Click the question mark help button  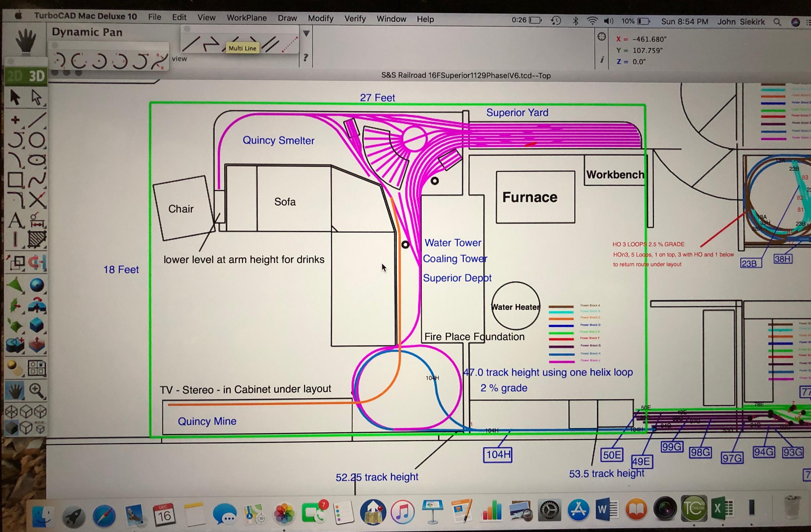[306, 58]
